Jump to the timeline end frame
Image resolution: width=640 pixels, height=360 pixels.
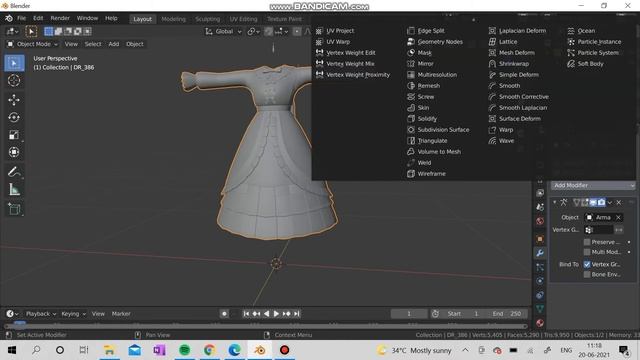[297, 313]
